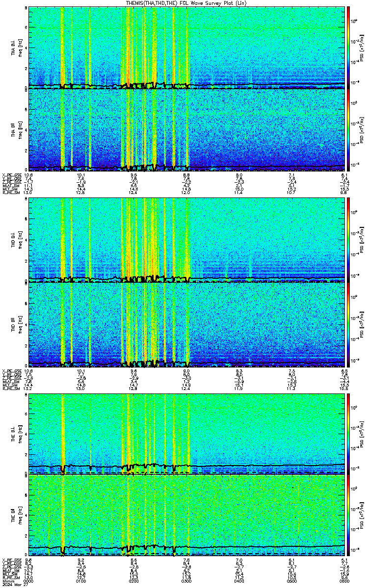Click the THE B-perpendicular PSD color bar
The height and width of the screenshot is (588, 368).
click(348, 434)
